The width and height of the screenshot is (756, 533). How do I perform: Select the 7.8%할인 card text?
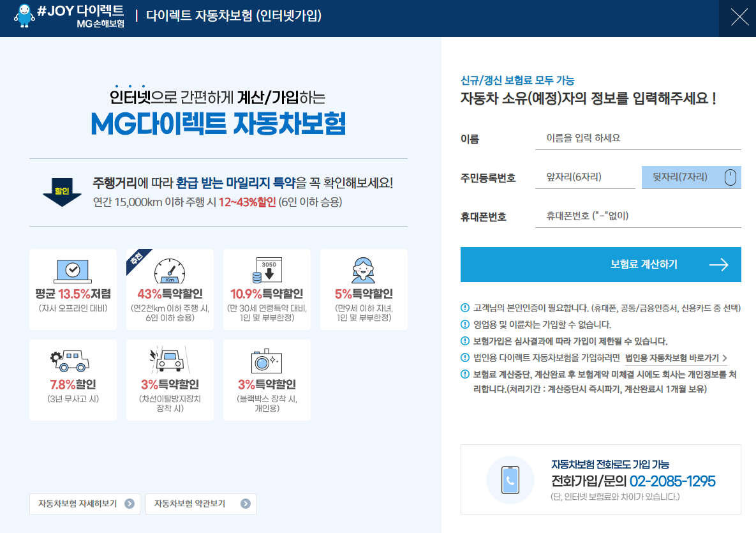[x=73, y=384]
